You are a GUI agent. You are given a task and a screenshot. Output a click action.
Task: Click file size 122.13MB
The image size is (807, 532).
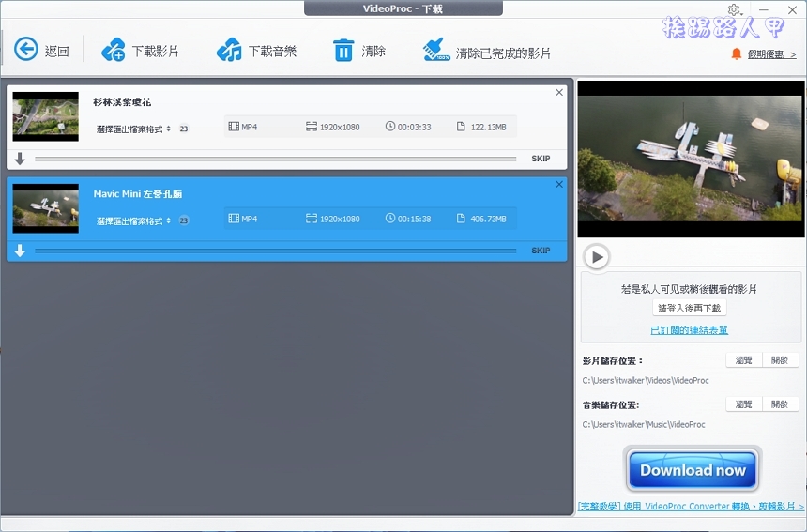point(481,127)
